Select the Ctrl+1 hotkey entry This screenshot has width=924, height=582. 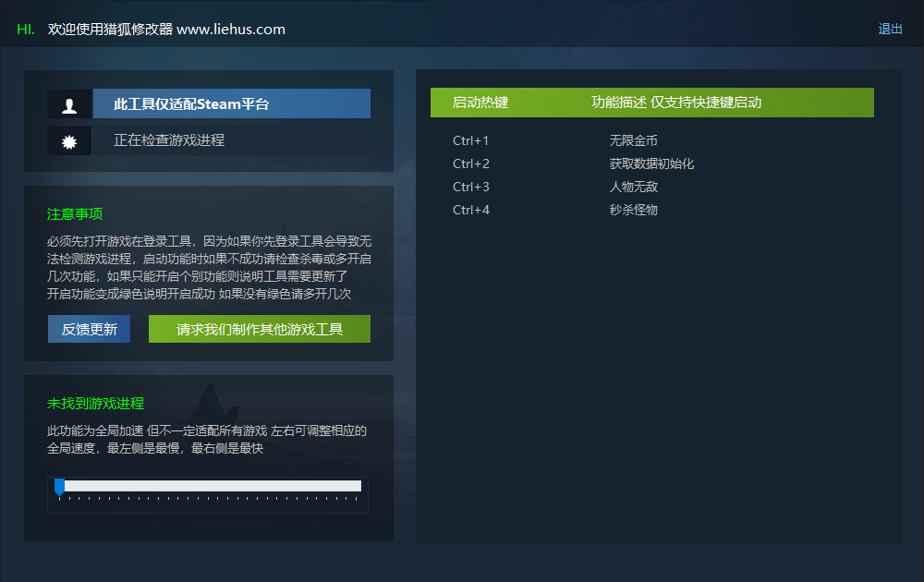[x=470, y=140]
